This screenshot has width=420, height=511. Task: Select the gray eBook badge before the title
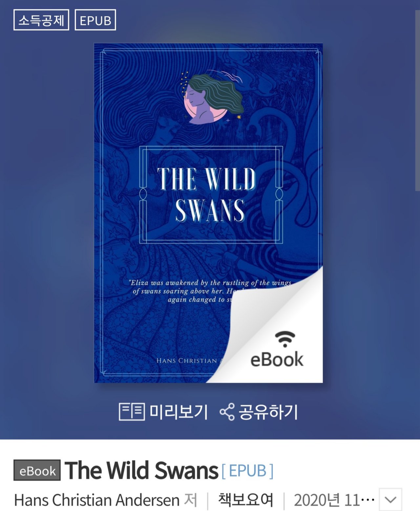pos(37,470)
